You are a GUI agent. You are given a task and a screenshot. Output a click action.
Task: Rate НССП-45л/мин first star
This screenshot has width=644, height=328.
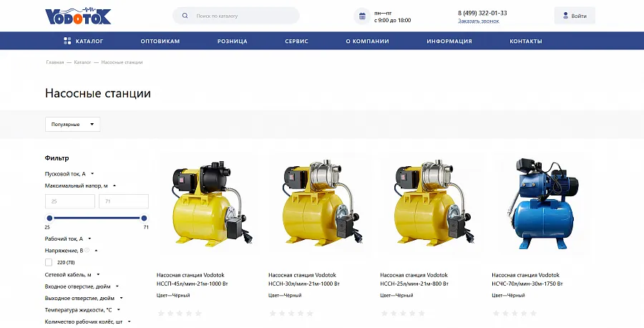pyautogui.click(x=161, y=313)
